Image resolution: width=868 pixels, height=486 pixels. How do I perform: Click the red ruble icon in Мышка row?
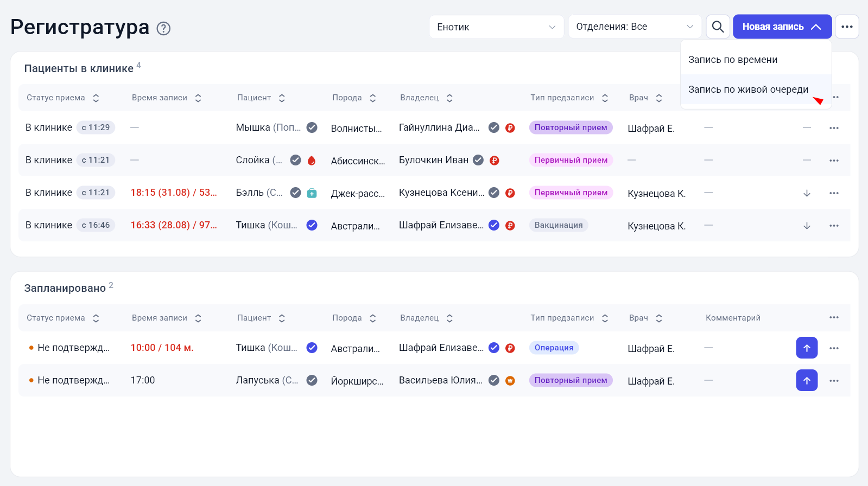click(x=510, y=128)
